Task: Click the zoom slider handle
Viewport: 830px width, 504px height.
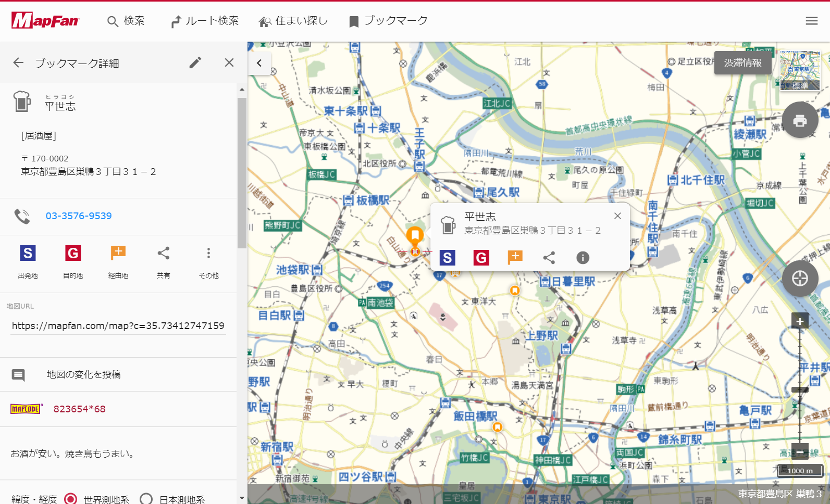Action: pyautogui.click(x=800, y=389)
